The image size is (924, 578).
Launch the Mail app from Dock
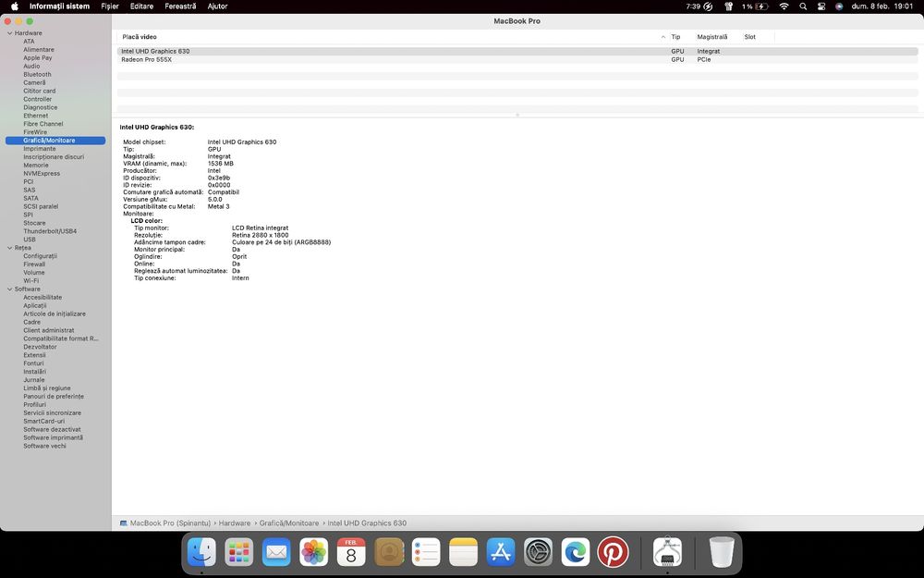(276, 553)
